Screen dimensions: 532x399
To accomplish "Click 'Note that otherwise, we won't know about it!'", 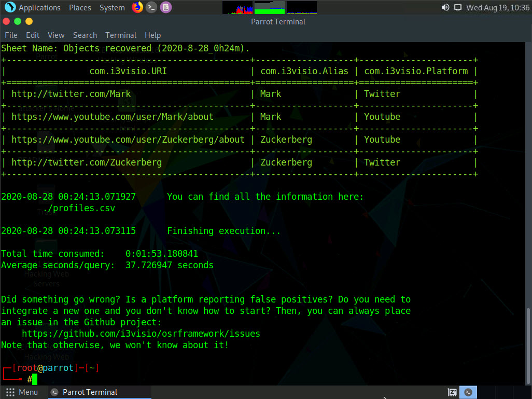I will [115, 345].
